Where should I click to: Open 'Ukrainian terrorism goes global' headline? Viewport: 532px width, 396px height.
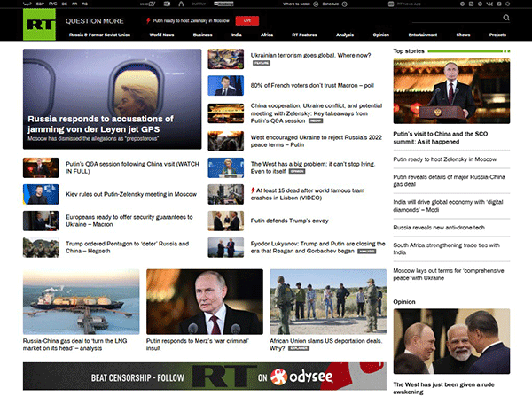point(310,55)
